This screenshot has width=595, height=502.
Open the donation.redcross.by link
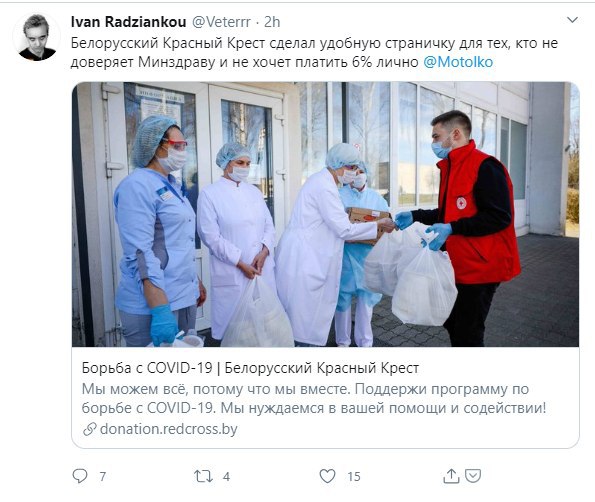click(168, 429)
